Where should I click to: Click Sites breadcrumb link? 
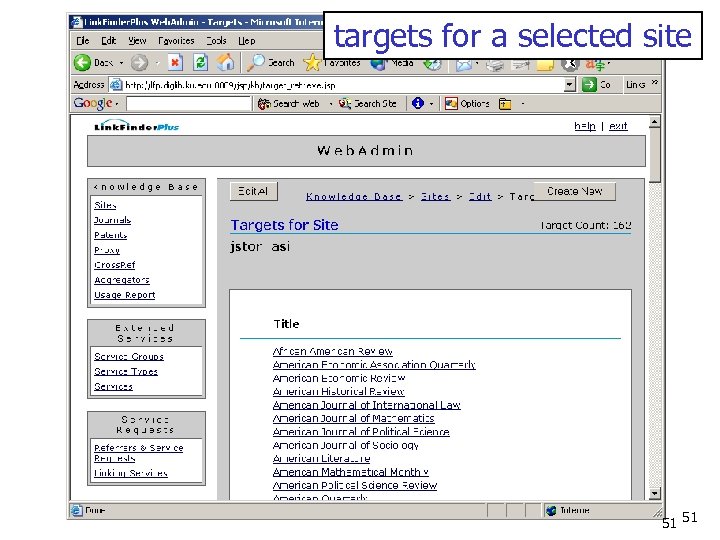(x=435, y=197)
